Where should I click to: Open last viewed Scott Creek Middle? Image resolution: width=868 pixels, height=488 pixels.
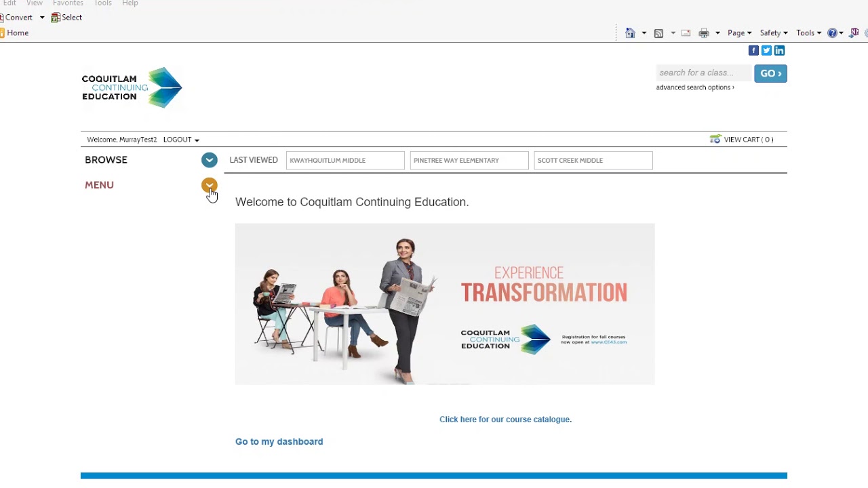[593, 161]
